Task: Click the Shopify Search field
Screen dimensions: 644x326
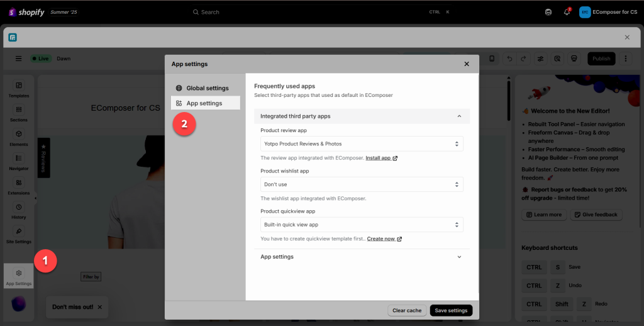Action: coord(322,13)
